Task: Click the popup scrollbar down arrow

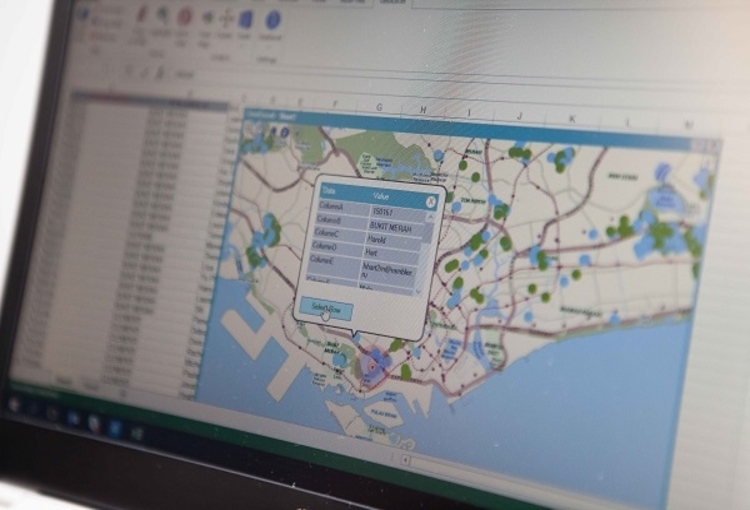Action: coord(419,290)
